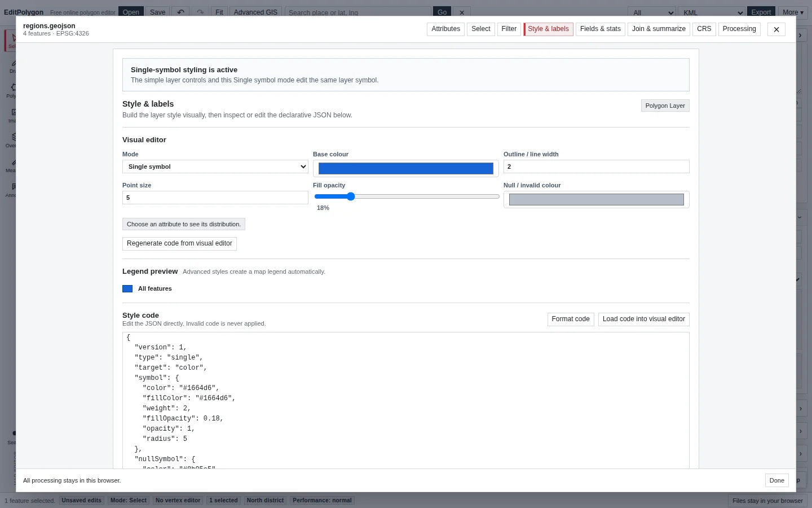Click the 18% fill opacity value

(x=323, y=208)
